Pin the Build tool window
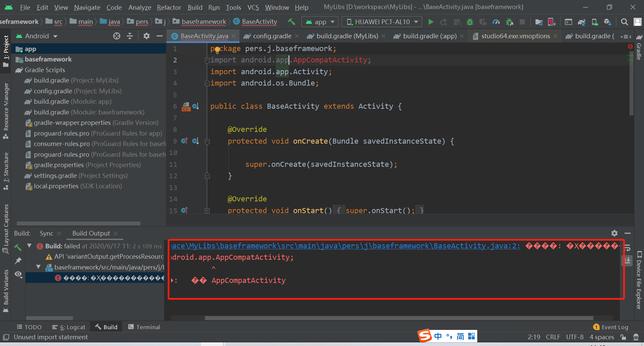This screenshot has height=346, width=644. coord(18,261)
